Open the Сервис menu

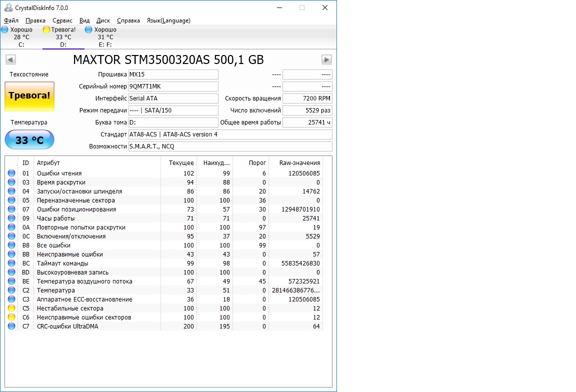coord(62,20)
